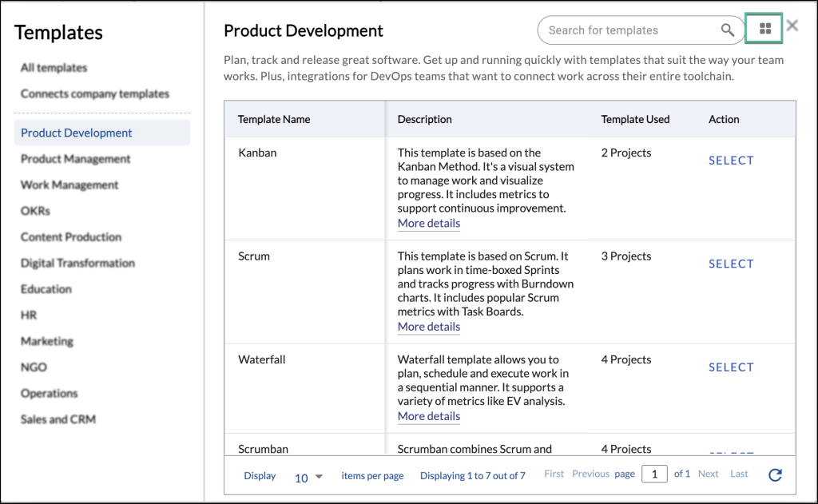The height and width of the screenshot is (504, 818).
Task: Go to First page
Action: click(x=554, y=474)
